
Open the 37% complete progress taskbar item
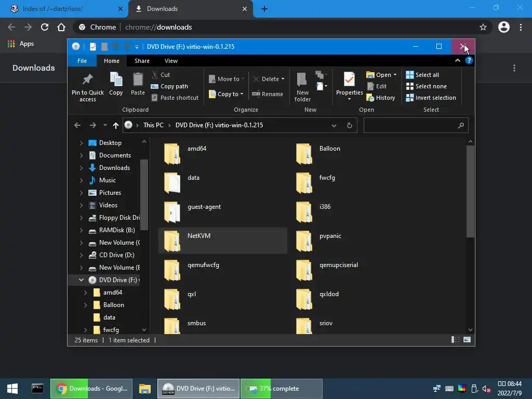coord(281,389)
